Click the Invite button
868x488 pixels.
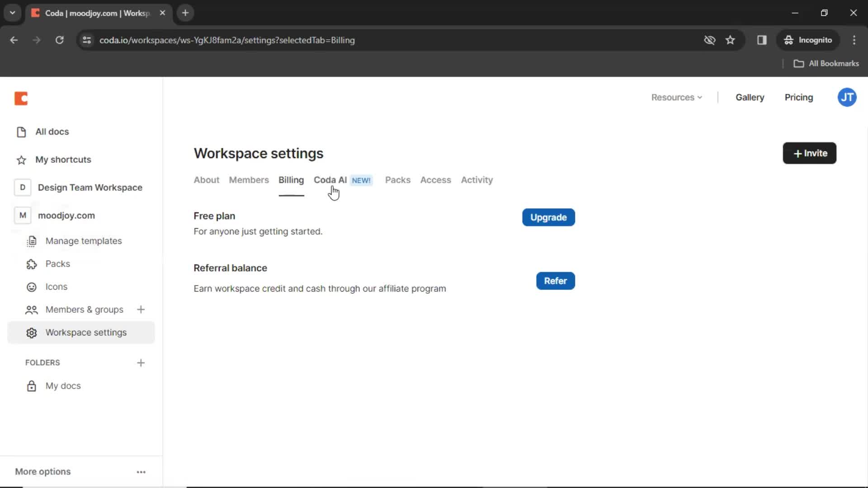pyautogui.click(x=809, y=153)
